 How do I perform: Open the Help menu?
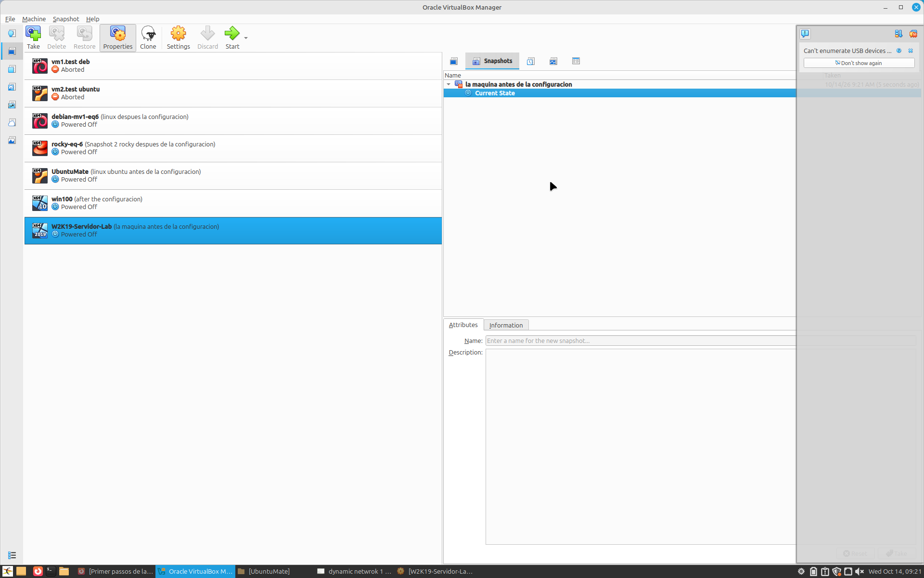[93, 19]
